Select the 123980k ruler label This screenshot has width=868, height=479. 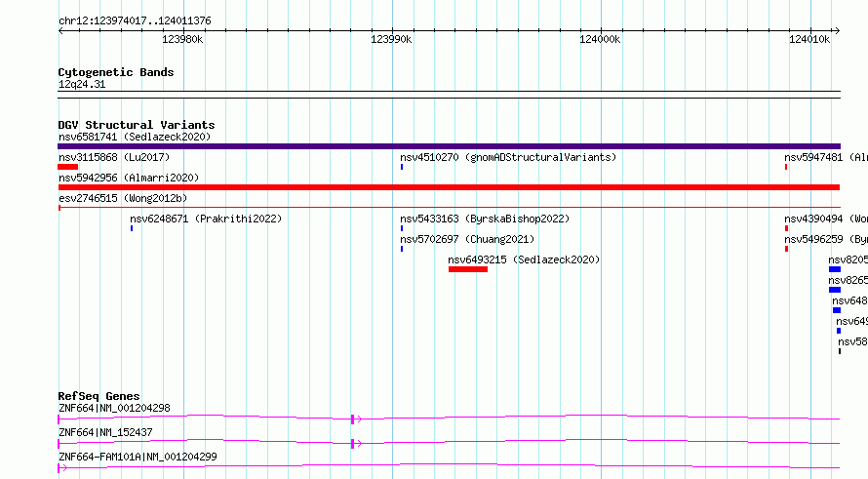pyautogui.click(x=182, y=39)
